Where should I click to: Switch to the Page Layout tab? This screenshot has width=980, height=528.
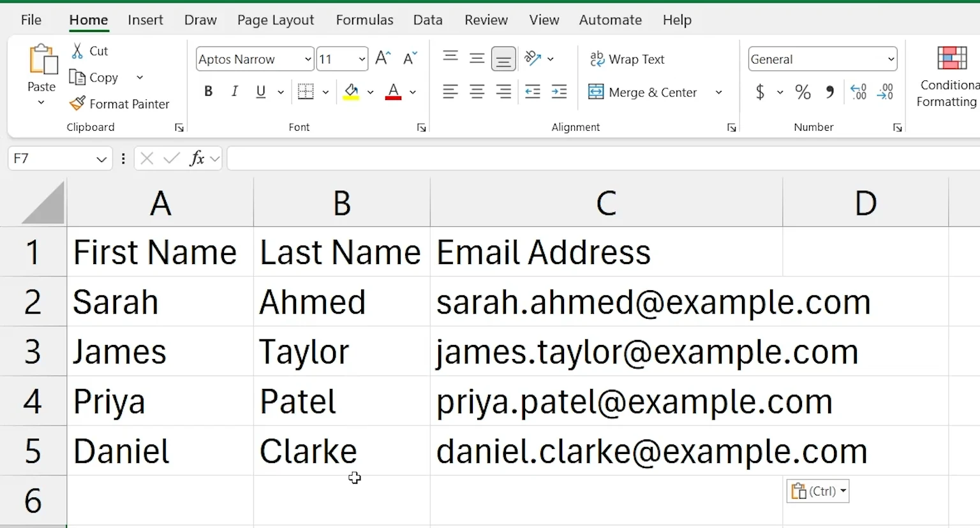point(276,20)
